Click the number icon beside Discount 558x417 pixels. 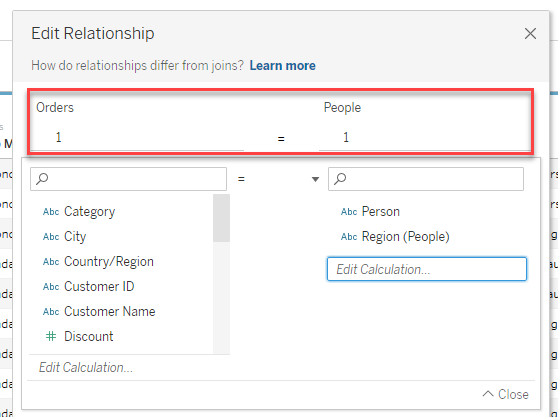pyautogui.click(x=51, y=336)
